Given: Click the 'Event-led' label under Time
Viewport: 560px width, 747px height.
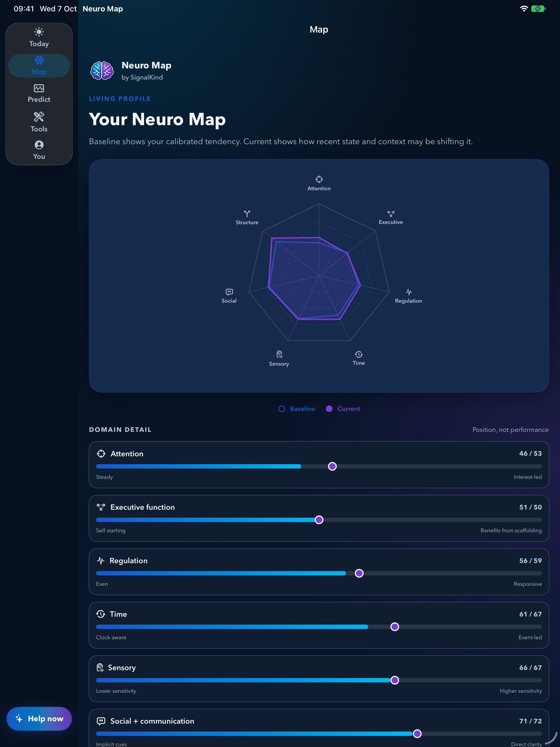Looking at the screenshot, I should (x=530, y=637).
